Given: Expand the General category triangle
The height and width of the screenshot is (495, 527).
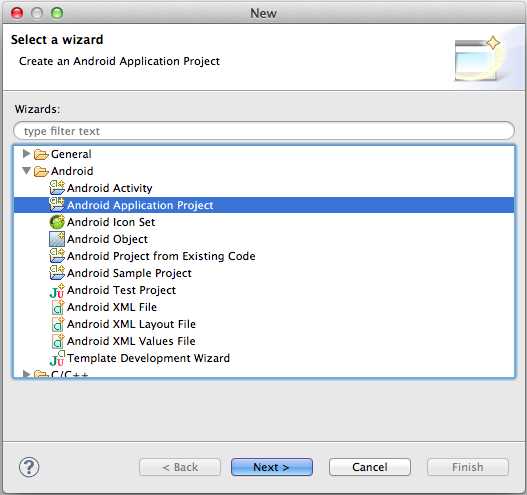Looking at the screenshot, I should pyautogui.click(x=26, y=154).
